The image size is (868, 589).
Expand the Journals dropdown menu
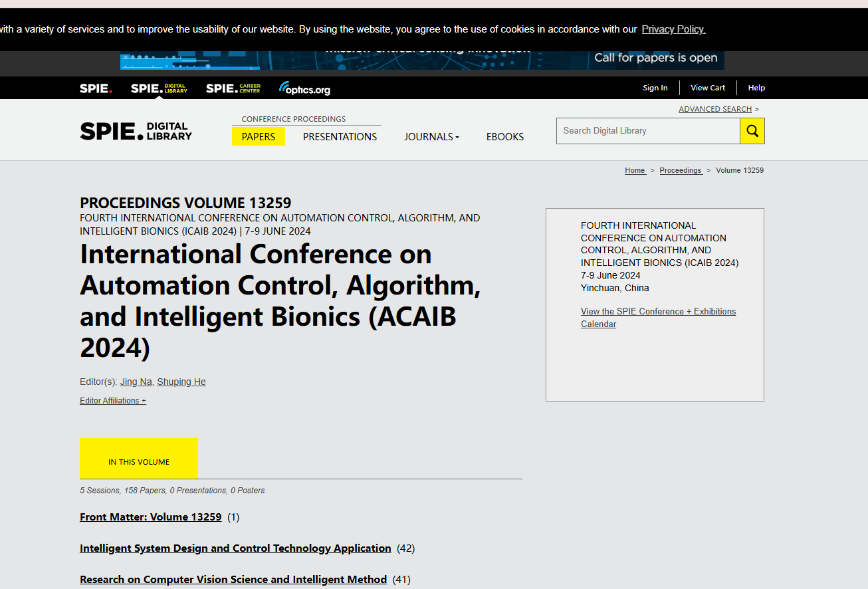[x=431, y=136]
